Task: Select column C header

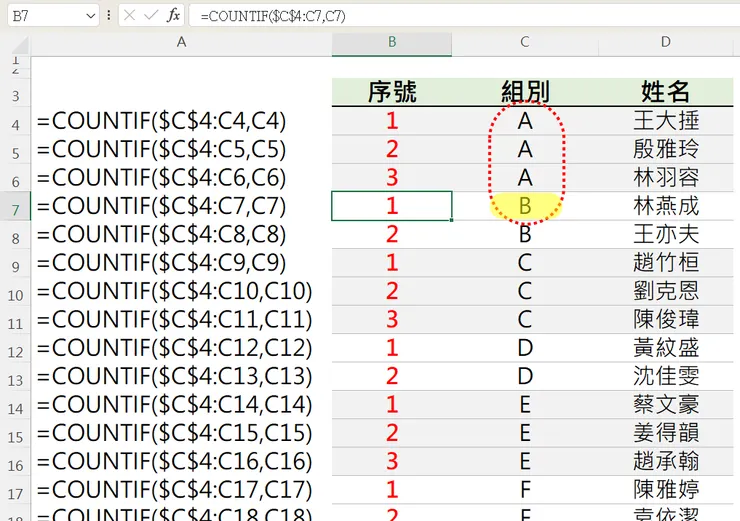Action: click(525, 42)
